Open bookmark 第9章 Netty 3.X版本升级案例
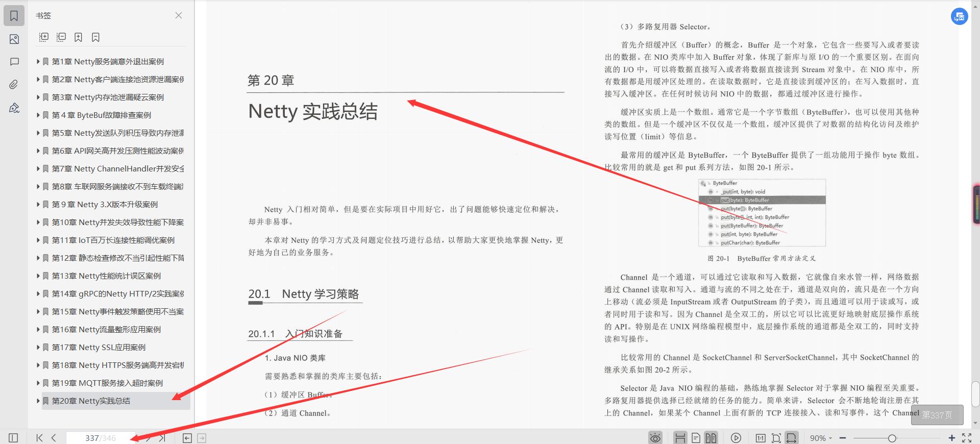This screenshot has width=980, height=444. tap(105, 204)
